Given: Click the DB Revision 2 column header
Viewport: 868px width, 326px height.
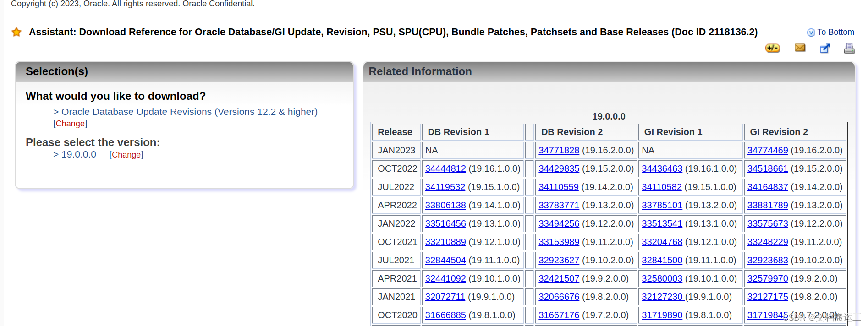Looking at the screenshot, I should (x=586, y=132).
